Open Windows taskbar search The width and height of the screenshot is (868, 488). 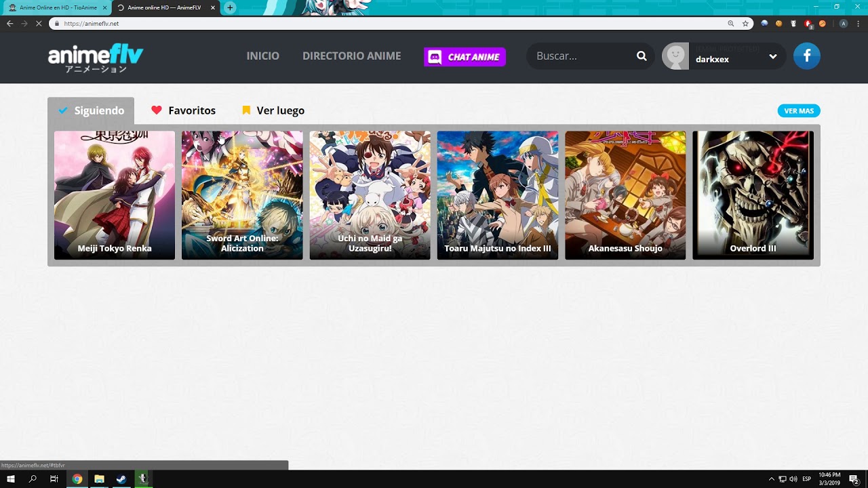33,479
